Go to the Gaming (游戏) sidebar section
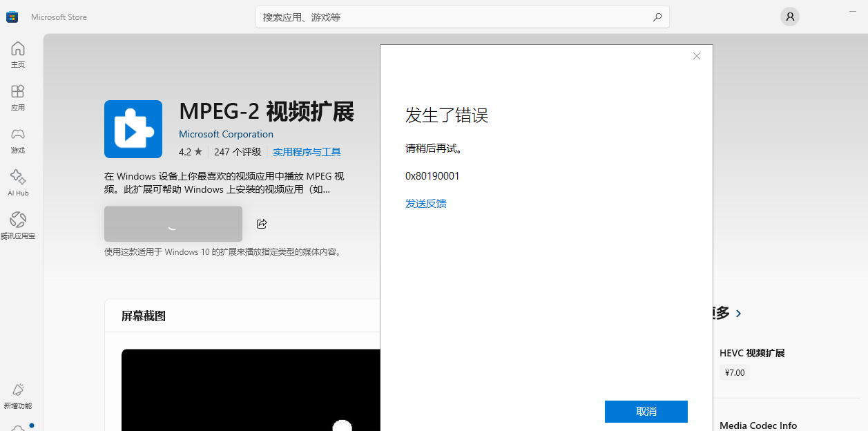The width and height of the screenshot is (868, 431). tap(18, 140)
